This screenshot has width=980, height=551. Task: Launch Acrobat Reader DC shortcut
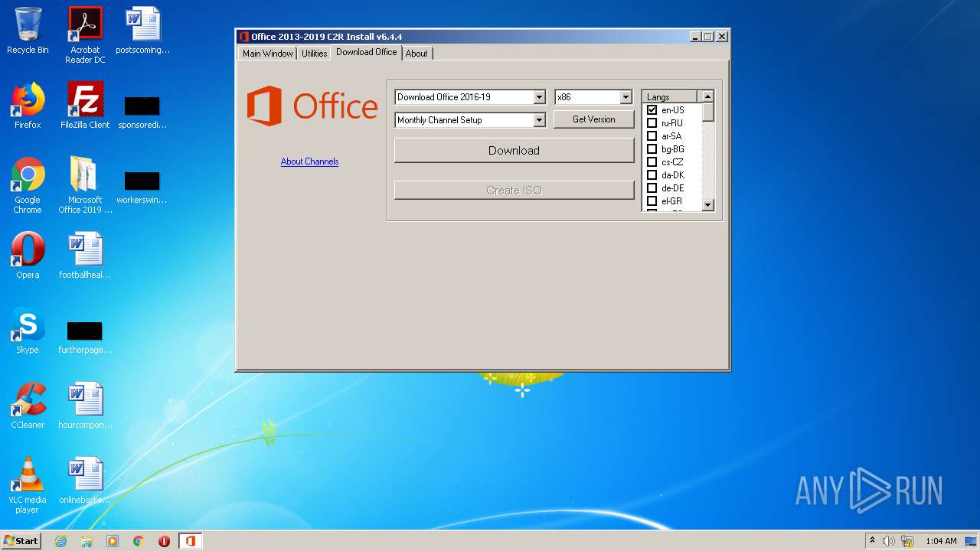point(85,35)
